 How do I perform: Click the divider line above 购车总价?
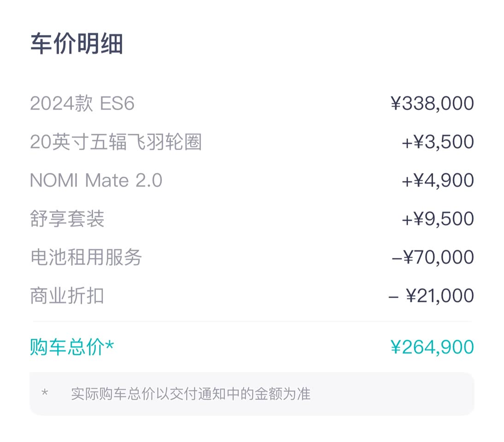(x=252, y=321)
